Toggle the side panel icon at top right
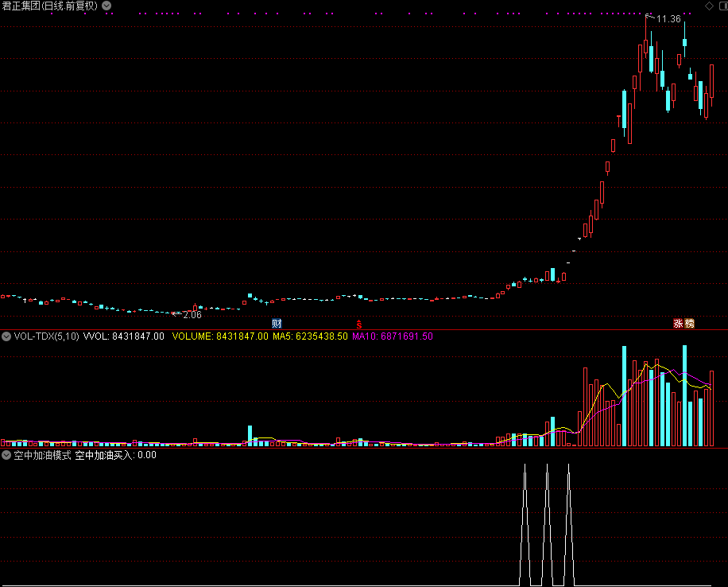 (723, 6)
